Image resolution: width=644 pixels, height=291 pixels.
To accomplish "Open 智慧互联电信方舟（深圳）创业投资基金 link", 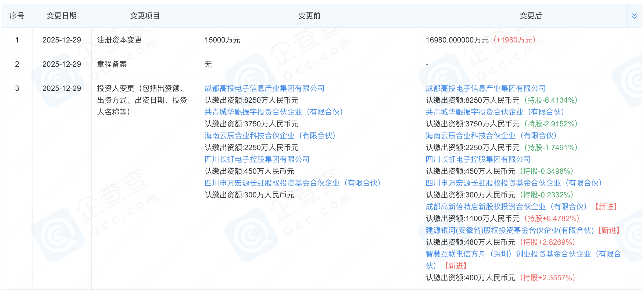I will 523,254.
